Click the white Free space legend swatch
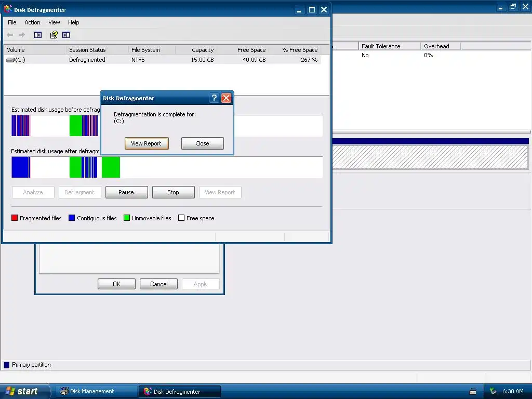 click(181, 218)
